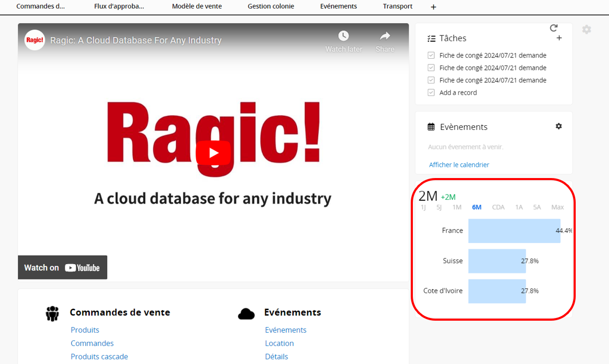The width and height of the screenshot is (609, 364).
Task: Click the Cote d'Ivoire bar in chart
Action: 497,291
